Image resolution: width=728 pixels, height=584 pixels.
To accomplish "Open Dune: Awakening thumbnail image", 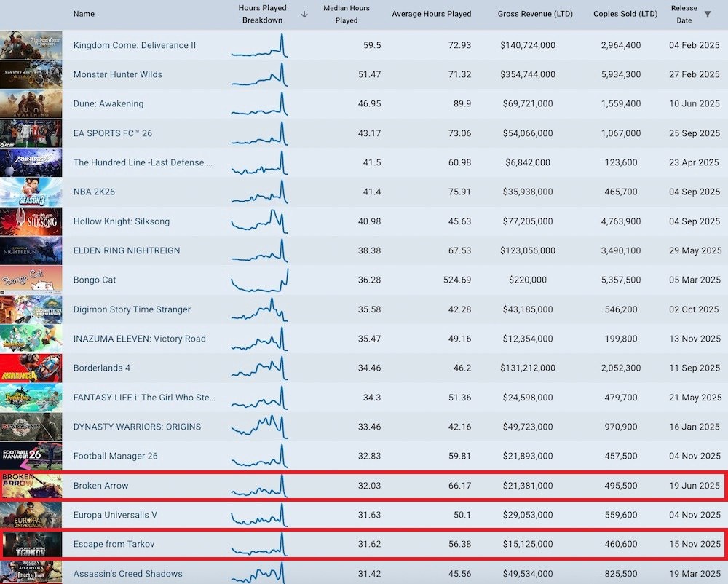I will coord(31,103).
